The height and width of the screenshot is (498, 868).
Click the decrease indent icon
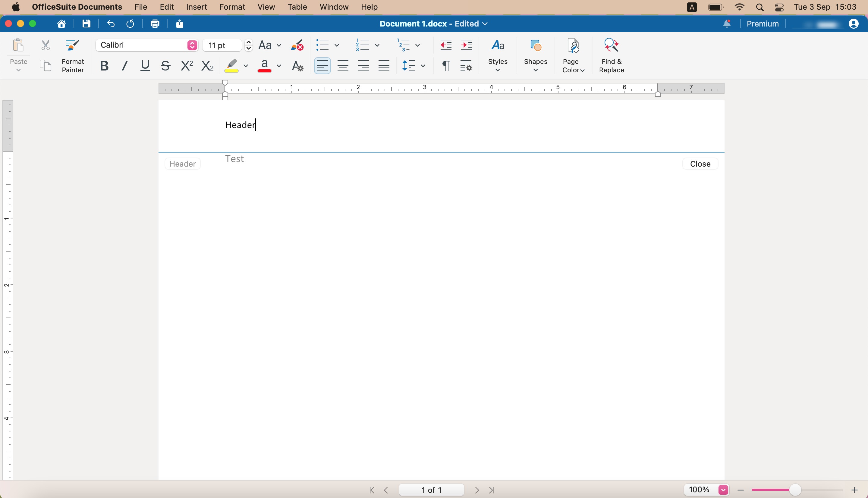pyautogui.click(x=446, y=45)
